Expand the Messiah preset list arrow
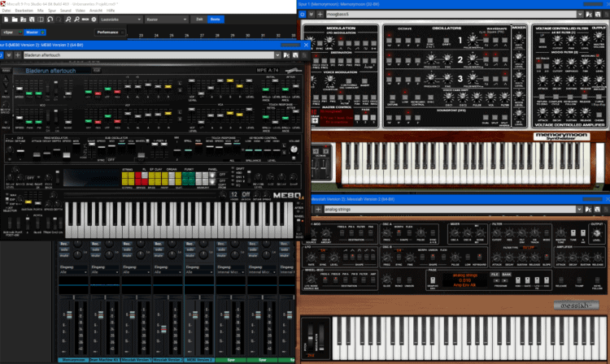 tap(579, 210)
